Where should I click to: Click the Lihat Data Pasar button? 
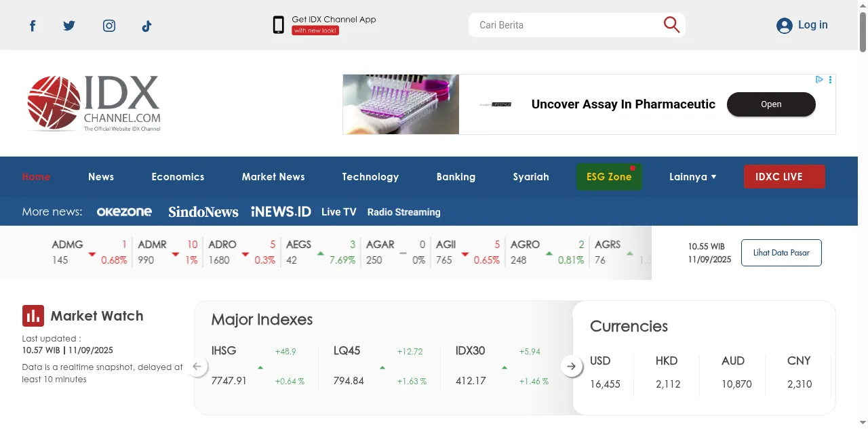click(781, 253)
